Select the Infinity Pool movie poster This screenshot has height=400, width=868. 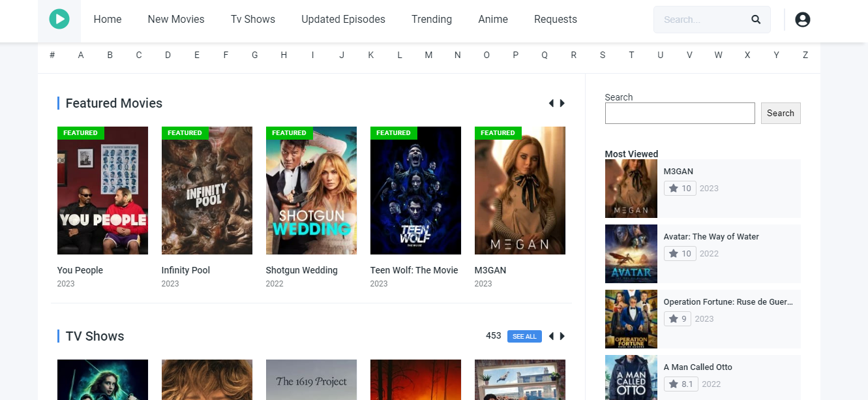207,191
